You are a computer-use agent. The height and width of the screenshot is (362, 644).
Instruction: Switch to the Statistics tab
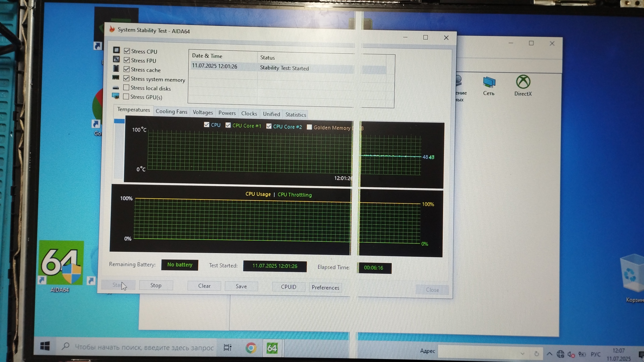[x=296, y=115]
